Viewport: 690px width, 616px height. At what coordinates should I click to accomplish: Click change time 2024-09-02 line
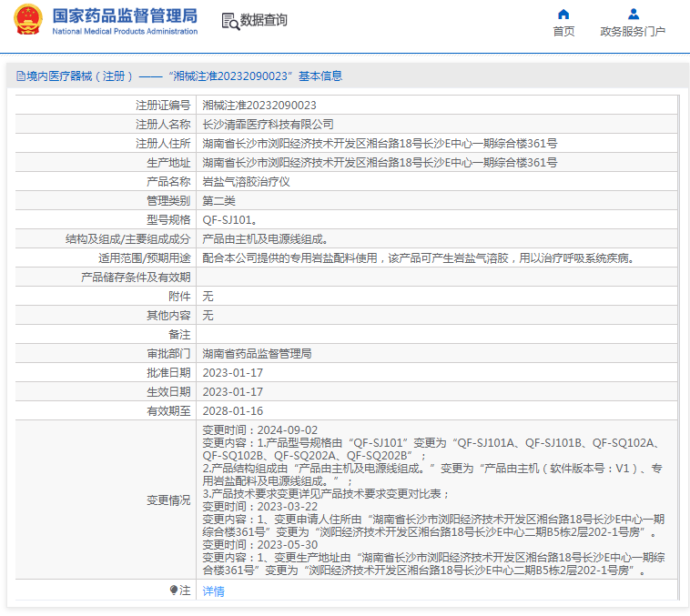tap(260, 429)
